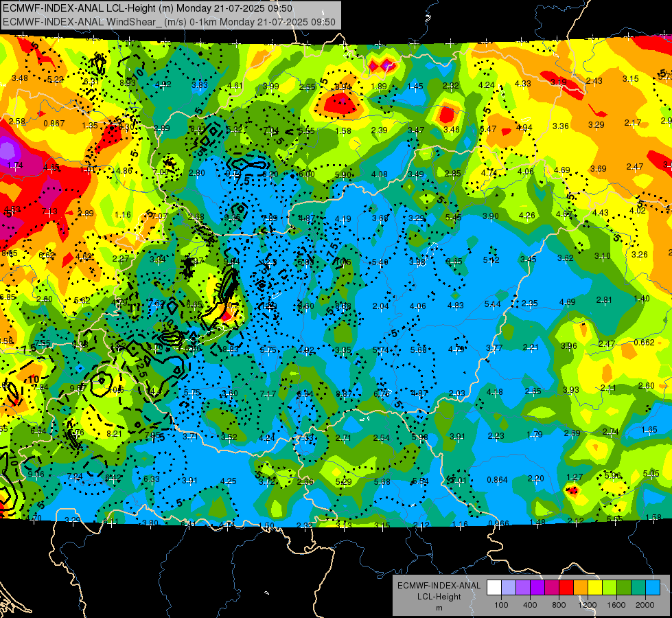672x618 pixels.
Task: Click the 1.79 value on the map
Action: tap(535, 435)
